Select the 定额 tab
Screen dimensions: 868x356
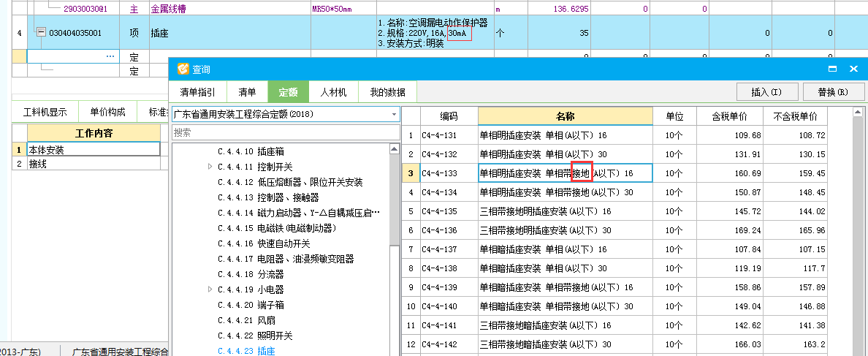288,92
